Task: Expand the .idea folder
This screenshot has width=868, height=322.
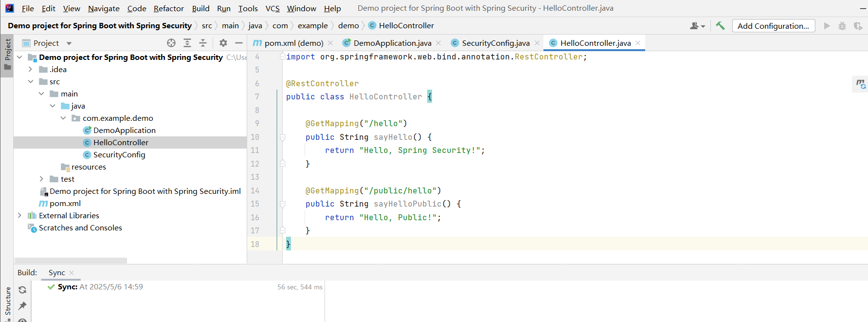Action: point(30,69)
